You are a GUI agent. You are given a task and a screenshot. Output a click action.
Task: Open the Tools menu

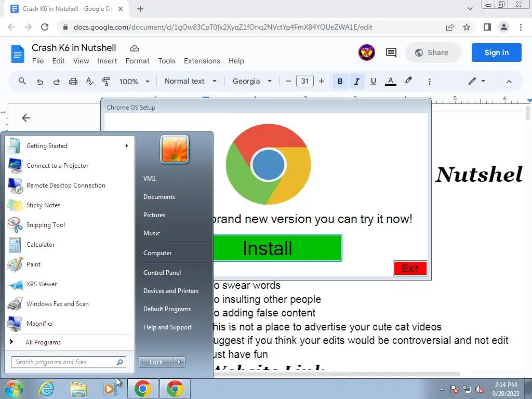167,61
